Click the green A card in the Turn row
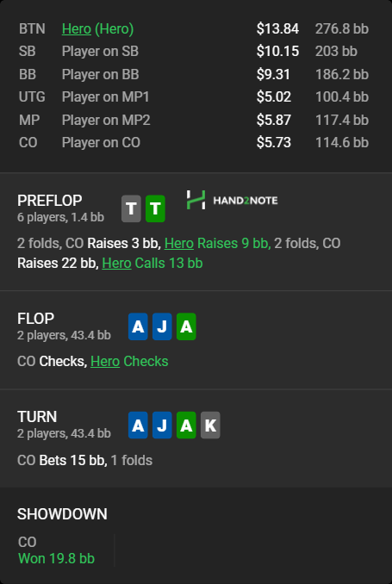 click(186, 425)
